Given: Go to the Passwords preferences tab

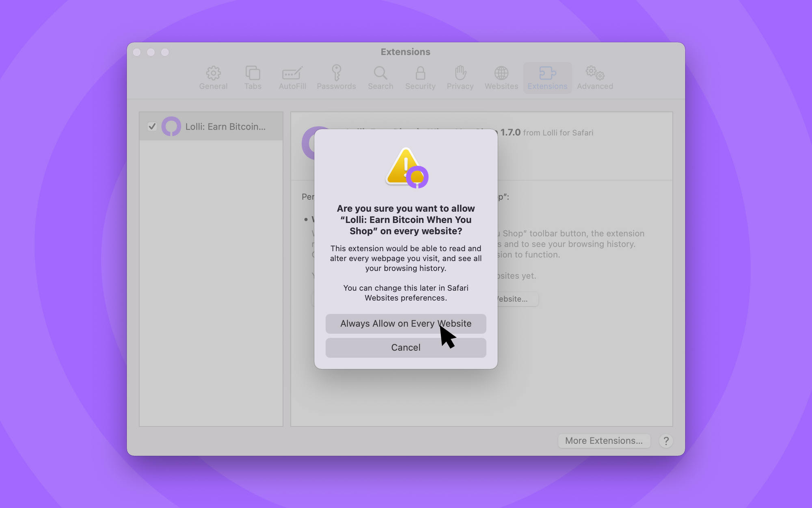Looking at the screenshot, I should (x=336, y=78).
